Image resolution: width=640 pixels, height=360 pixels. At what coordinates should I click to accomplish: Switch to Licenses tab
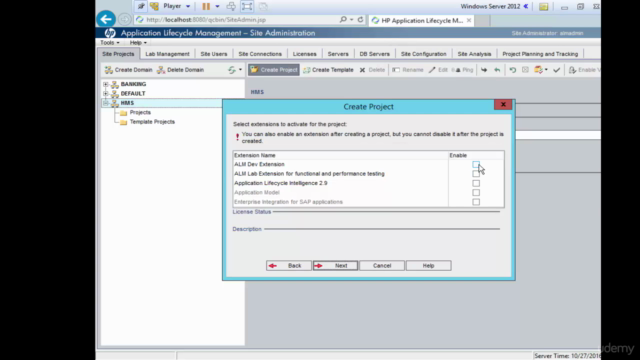(x=304, y=54)
